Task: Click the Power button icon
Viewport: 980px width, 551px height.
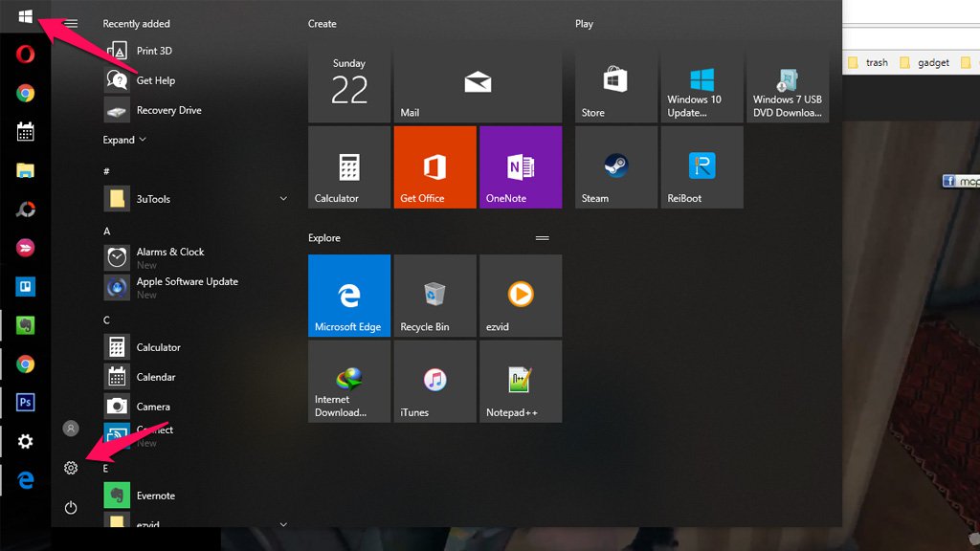Action: (71, 507)
